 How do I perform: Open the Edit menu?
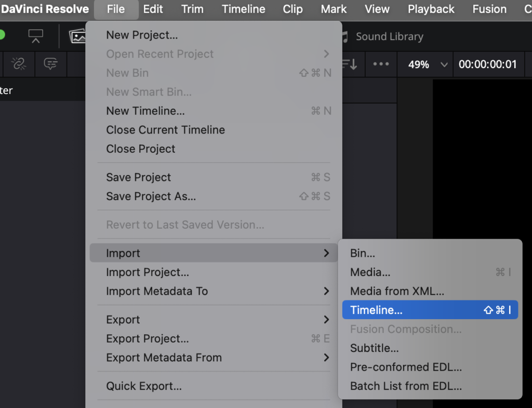[153, 9]
